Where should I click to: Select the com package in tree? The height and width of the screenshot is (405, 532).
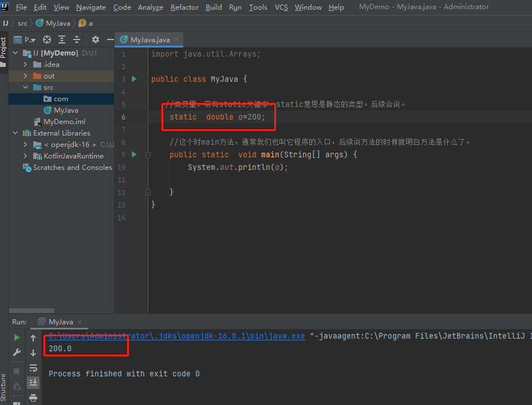pos(61,99)
